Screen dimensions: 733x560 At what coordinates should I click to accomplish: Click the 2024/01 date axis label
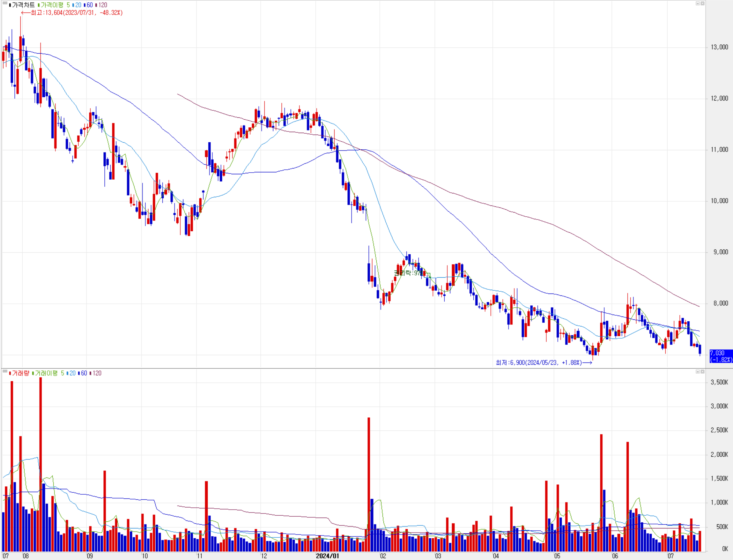[327, 556]
